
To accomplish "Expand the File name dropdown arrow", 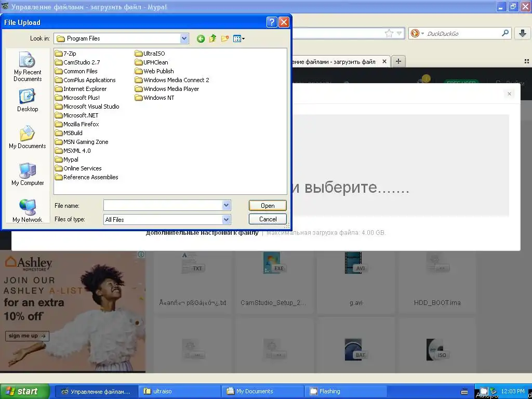I will click(x=227, y=205).
